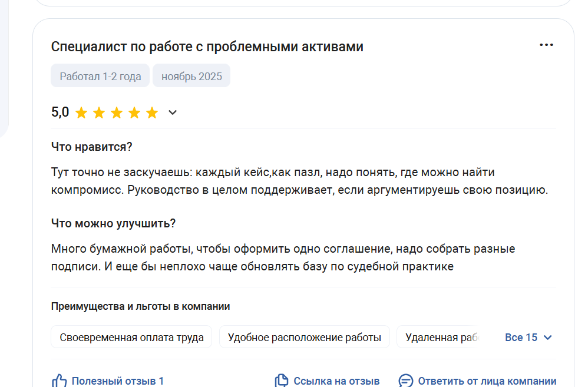Image resolution: width=588 pixels, height=387 pixels.
Task: Click the speech bubble reply icon
Action: [x=405, y=381]
